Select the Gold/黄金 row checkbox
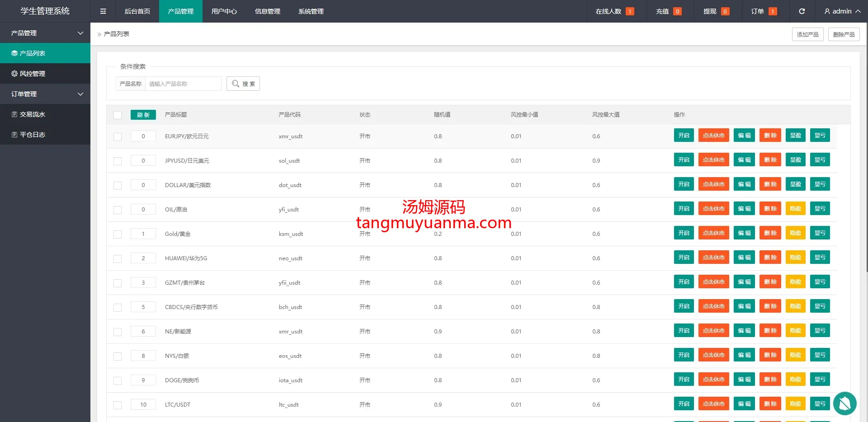This screenshot has height=422, width=868. 118,234
